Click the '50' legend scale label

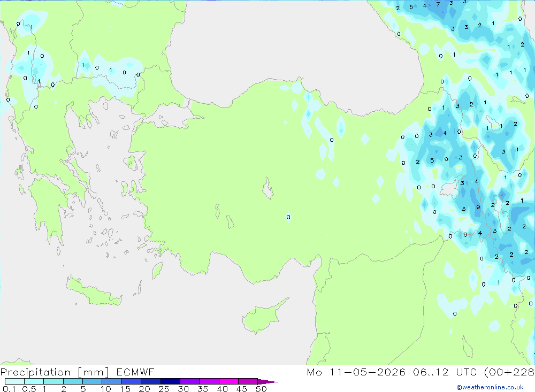coord(261,389)
